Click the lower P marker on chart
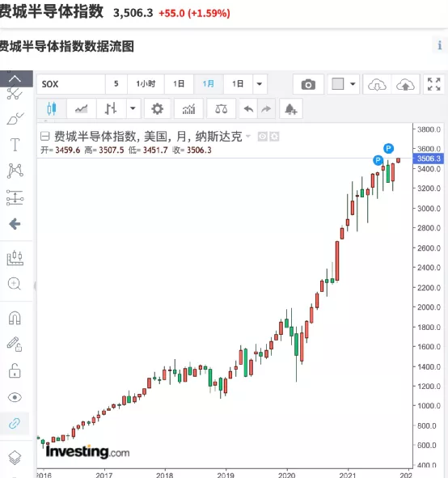The height and width of the screenshot is (478, 448). pyautogui.click(x=378, y=160)
